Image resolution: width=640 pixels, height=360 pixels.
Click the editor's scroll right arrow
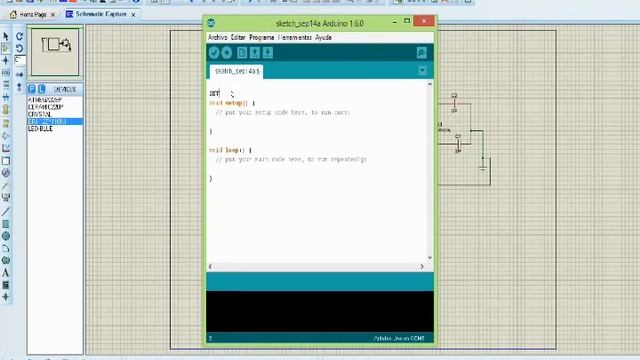click(x=422, y=267)
